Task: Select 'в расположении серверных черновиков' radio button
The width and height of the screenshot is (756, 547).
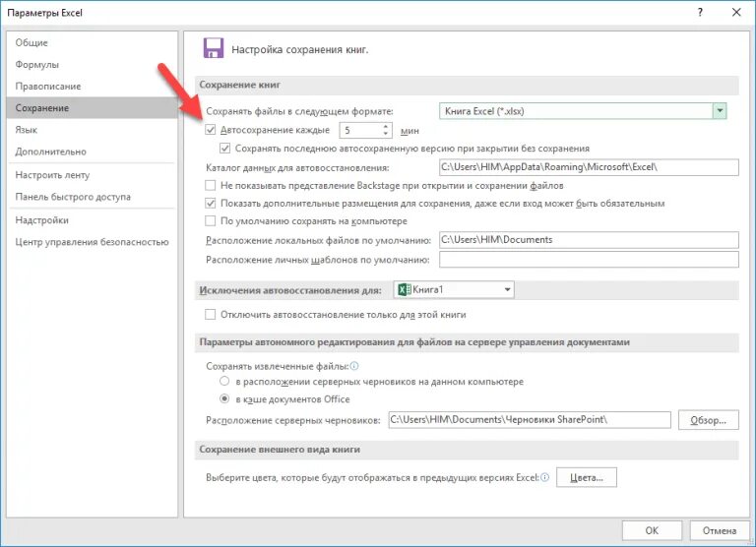Action: pyautogui.click(x=224, y=381)
